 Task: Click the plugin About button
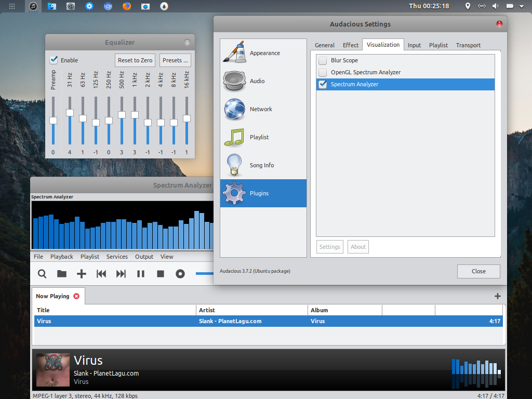coord(358,247)
